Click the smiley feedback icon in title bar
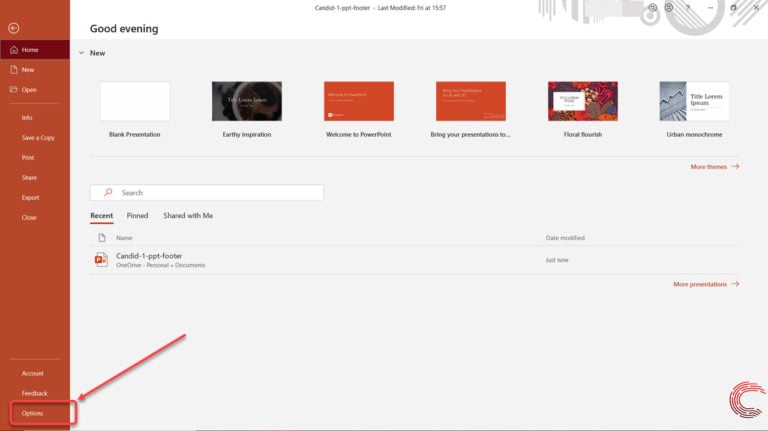The width and height of the screenshot is (768, 431). pyautogui.click(x=653, y=8)
